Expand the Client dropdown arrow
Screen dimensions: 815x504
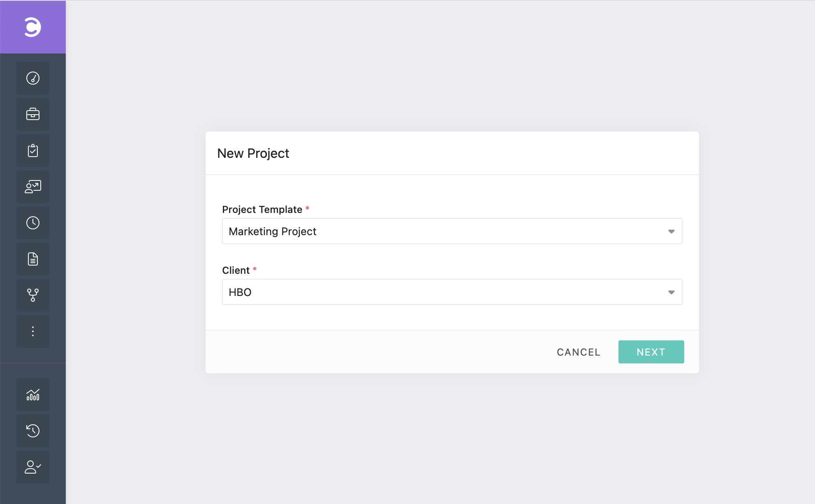pos(671,292)
